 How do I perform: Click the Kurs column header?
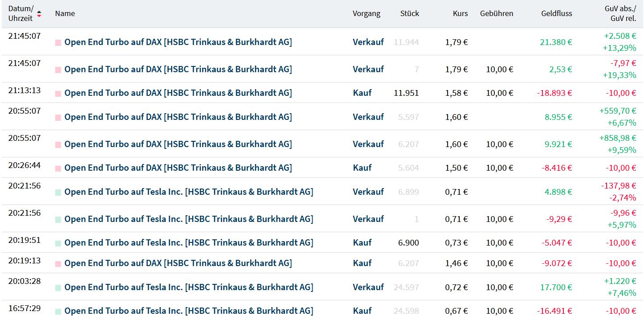[460, 13]
